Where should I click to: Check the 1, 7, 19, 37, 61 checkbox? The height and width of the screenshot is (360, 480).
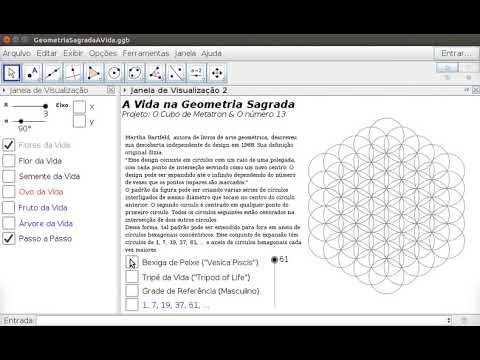pyautogui.click(x=132, y=305)
